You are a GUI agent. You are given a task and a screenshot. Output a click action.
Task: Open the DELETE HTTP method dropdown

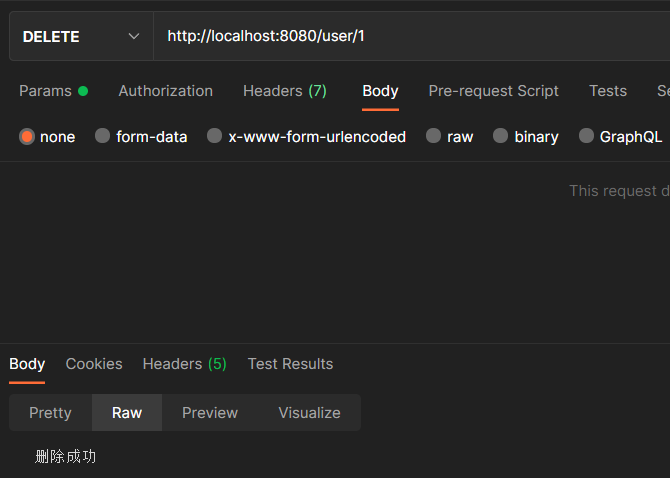80,36
